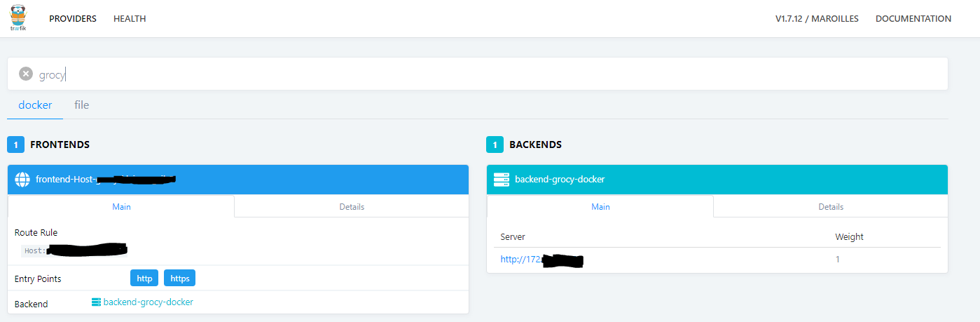Click the globe icon on frontend header
Screen dimensions: 980x322
point(22,179)
